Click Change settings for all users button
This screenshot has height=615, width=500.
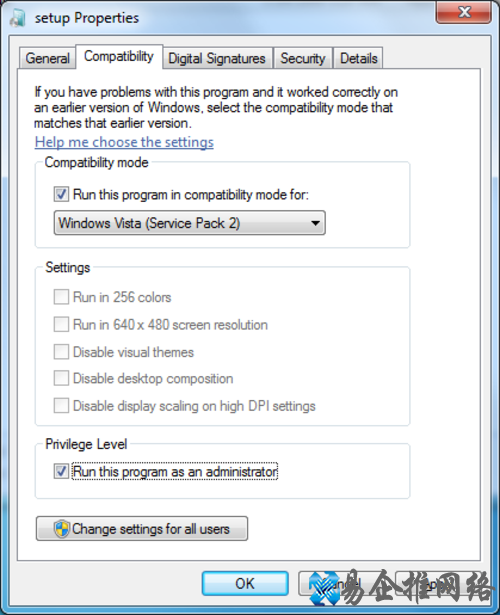(142, 529)
